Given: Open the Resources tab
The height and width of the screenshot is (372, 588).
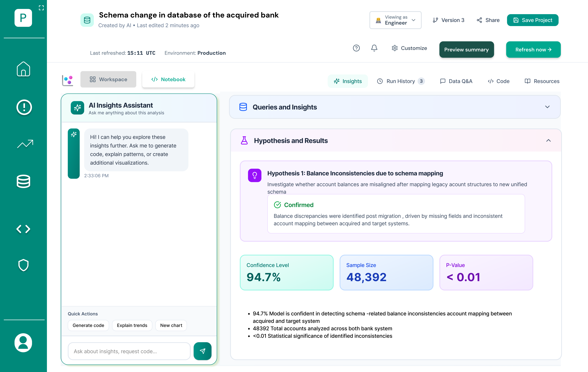Looking at the screenshot, I should tap(542, 81).
